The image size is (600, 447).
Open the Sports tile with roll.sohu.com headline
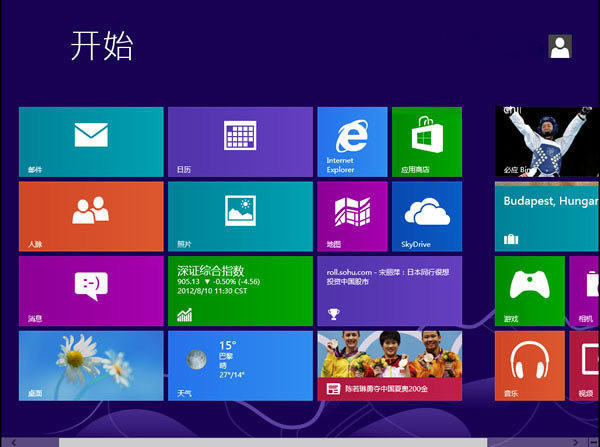(x=390, y=291)
